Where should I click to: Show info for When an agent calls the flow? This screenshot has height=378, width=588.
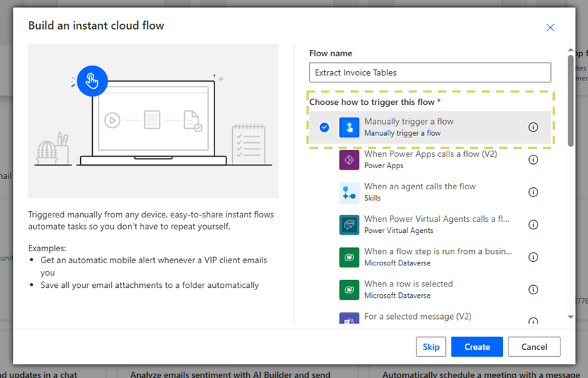click(x=533, y=192)
